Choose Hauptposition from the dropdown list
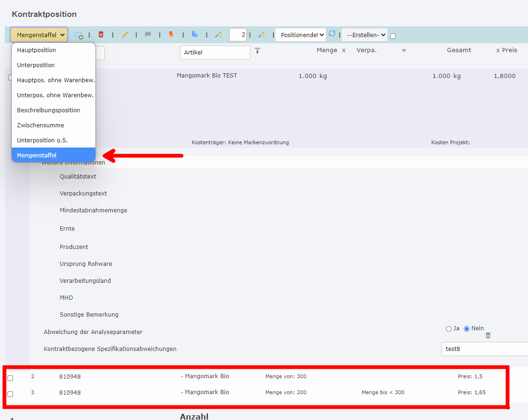The image size is (528, 420). coord(37,50)
